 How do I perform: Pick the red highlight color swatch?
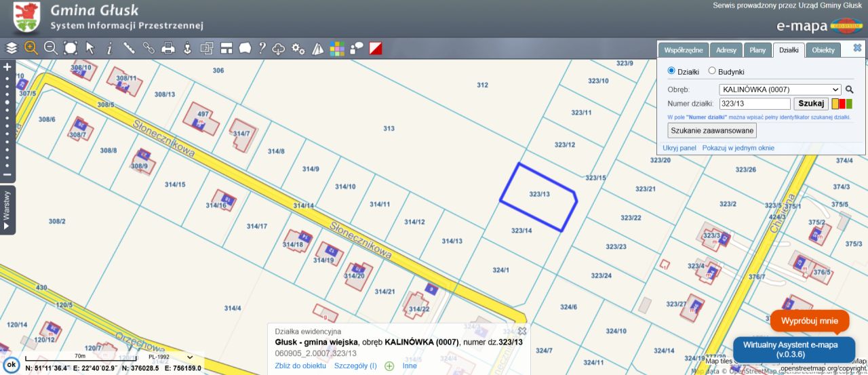(x=842, y=104)
